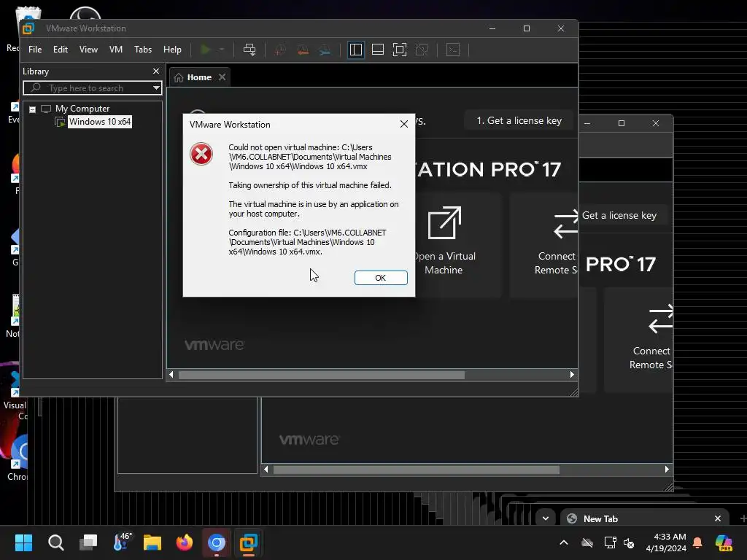This screenshot has height=560, width=747.
Task: Open the VM menu
Action: click(116, 50)
